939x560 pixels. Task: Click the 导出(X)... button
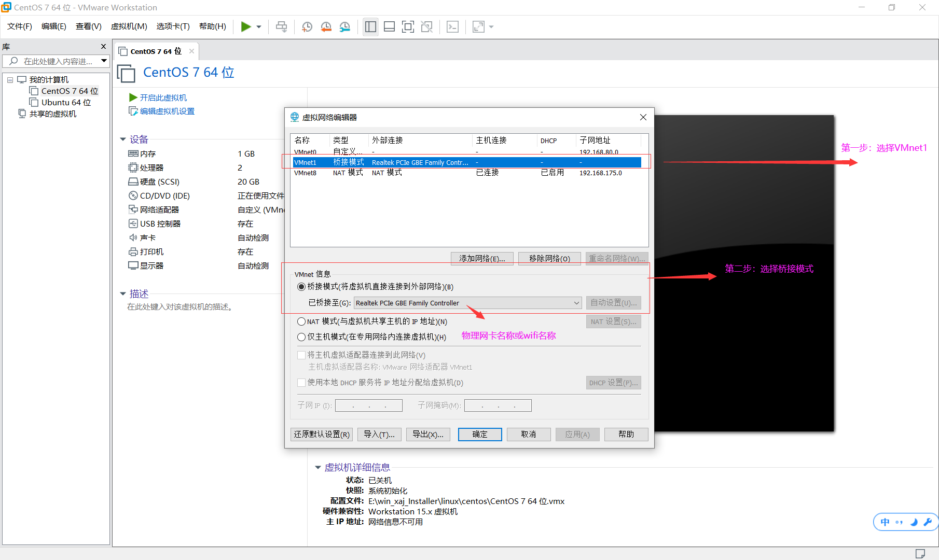[x=428, y=435]
